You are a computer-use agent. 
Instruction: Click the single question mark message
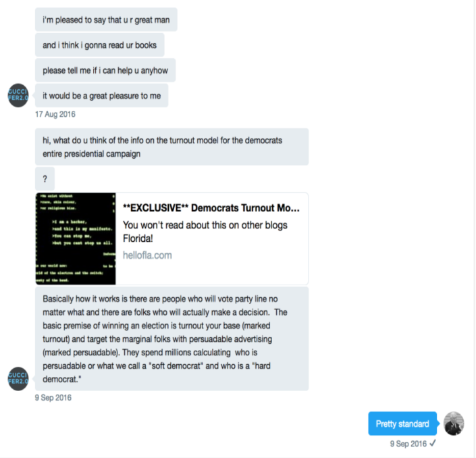click(45, 179)
